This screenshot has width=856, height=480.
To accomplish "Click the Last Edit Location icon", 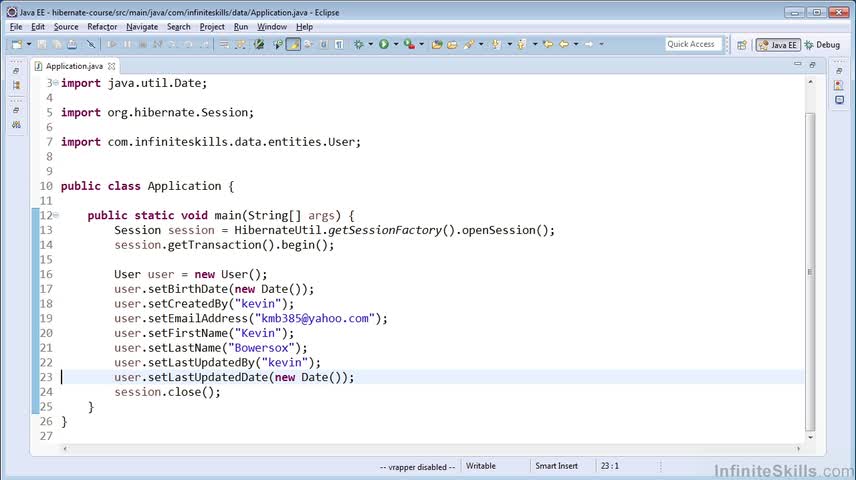I will pyautogui.click(x=548, y=44).
